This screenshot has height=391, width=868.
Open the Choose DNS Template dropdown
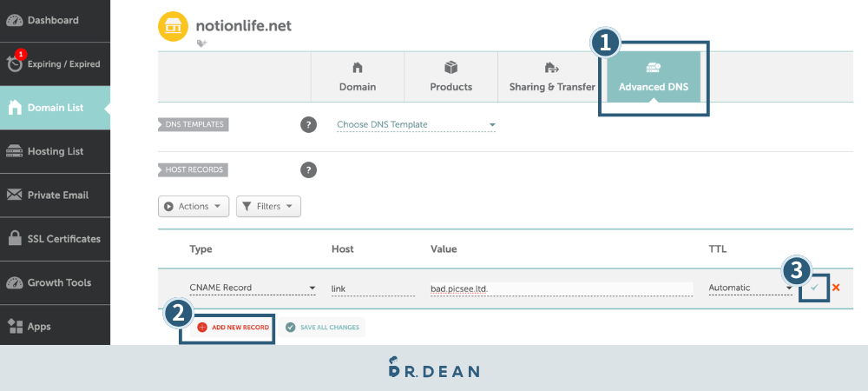point(416,125)
